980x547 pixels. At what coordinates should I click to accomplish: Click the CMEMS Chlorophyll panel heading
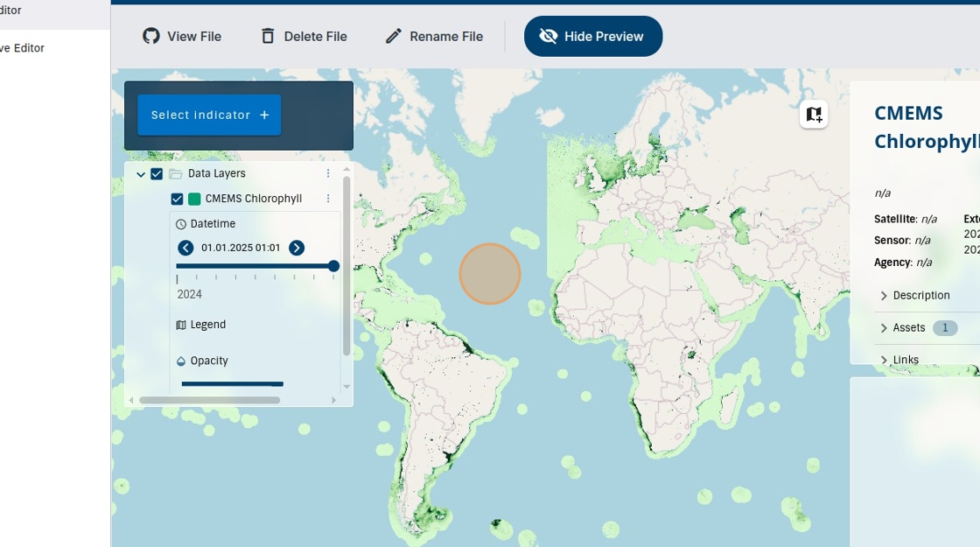[x=927, y=127]
